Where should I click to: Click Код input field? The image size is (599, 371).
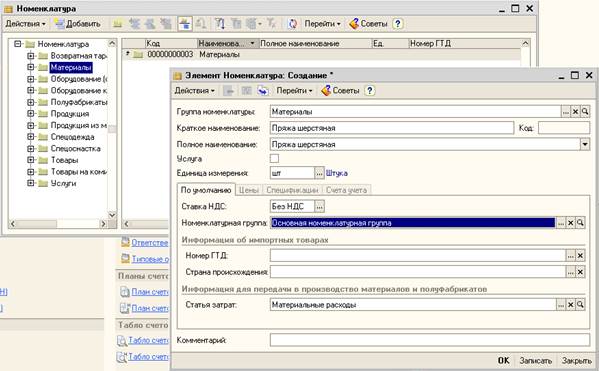click(x=564, y=128)
